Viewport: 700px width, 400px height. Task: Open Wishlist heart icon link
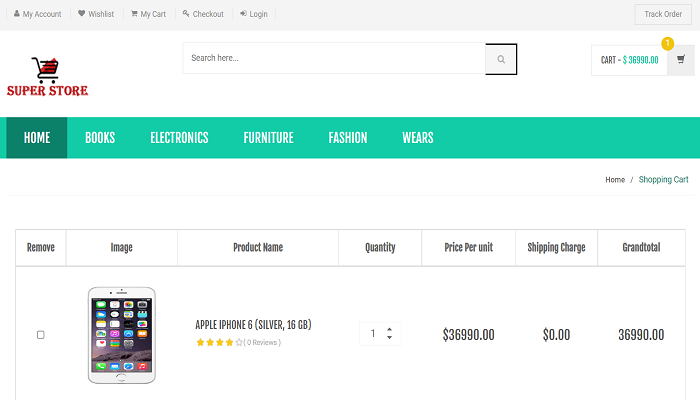point(96,14)
